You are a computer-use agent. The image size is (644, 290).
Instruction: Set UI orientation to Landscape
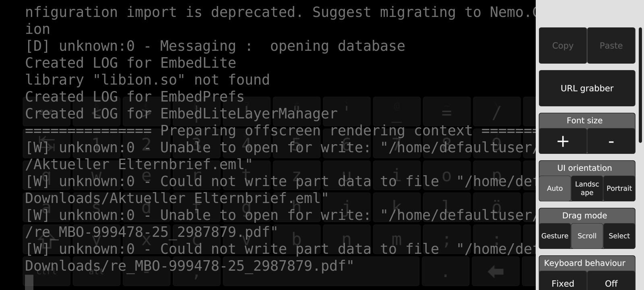(x=587, y=188)
